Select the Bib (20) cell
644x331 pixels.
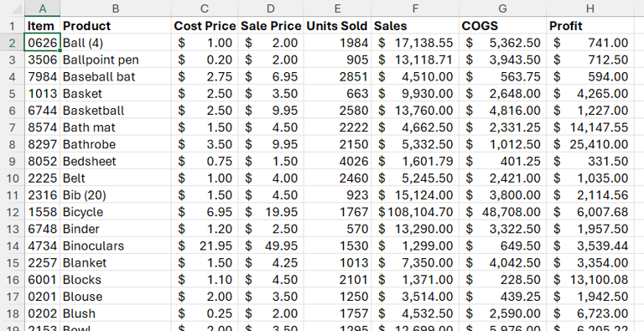click(116, 195)
